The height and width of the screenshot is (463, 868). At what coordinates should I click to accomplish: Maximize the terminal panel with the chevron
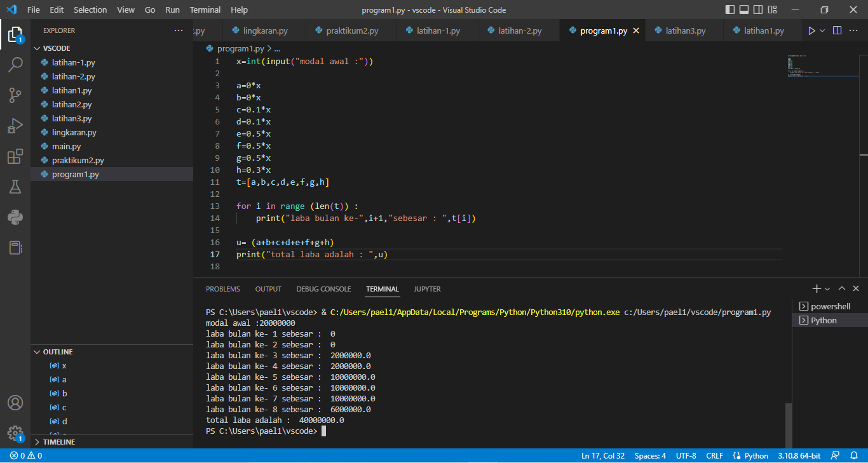841,288
